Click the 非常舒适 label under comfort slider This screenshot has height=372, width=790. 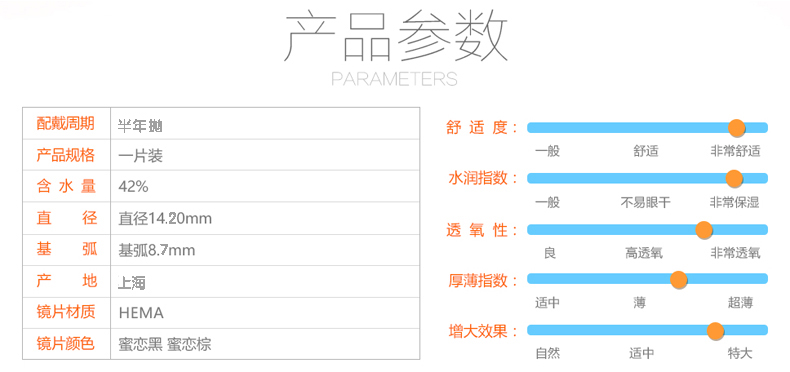tap(735, 151)
